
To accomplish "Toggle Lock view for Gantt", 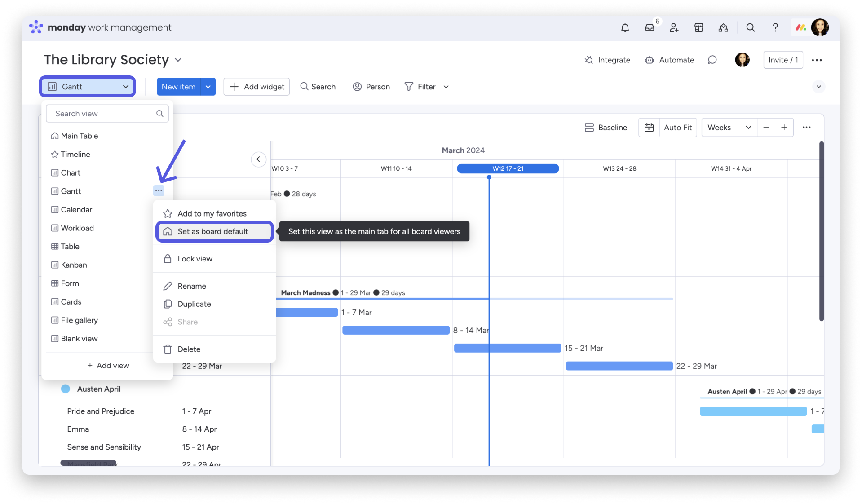I will pyautogui.click(x=195, y=259).
